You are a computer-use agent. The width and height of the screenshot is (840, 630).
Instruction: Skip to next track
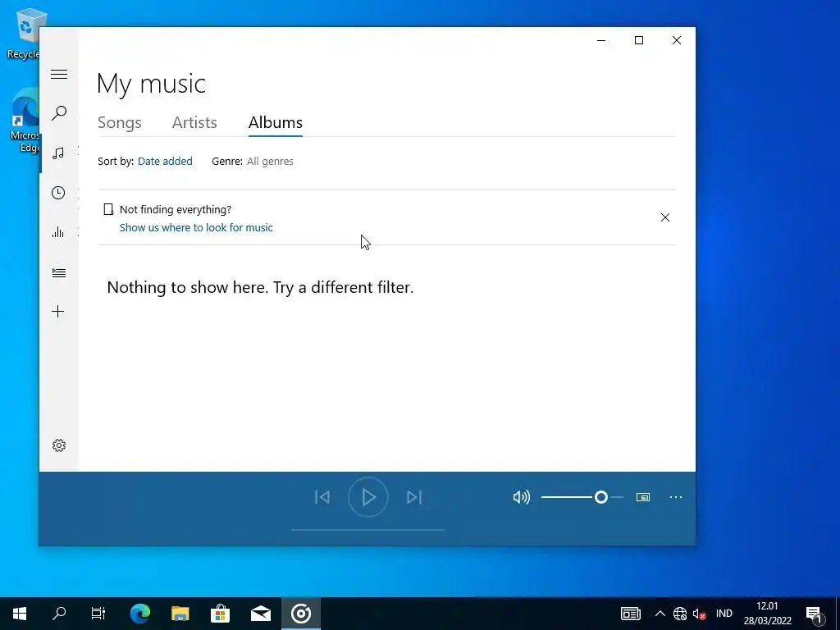(x=414, y=497)
